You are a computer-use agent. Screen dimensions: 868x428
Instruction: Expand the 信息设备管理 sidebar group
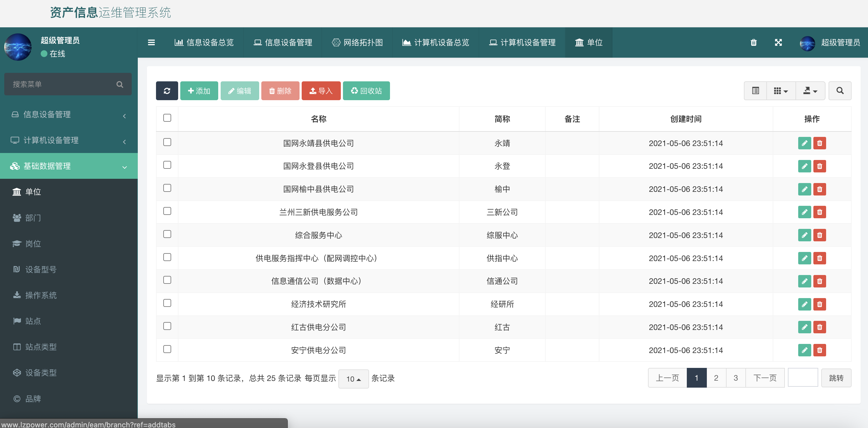[69, 114]
